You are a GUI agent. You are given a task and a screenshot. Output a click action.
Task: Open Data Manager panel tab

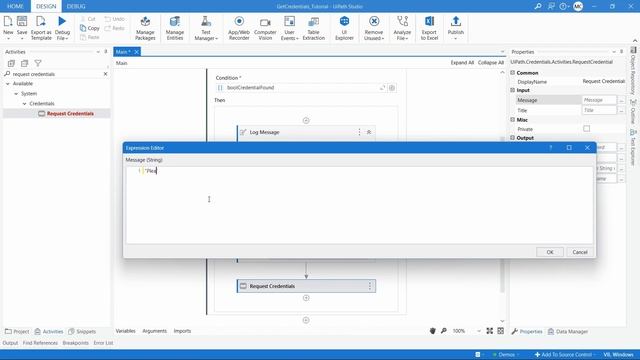point(568,331)
